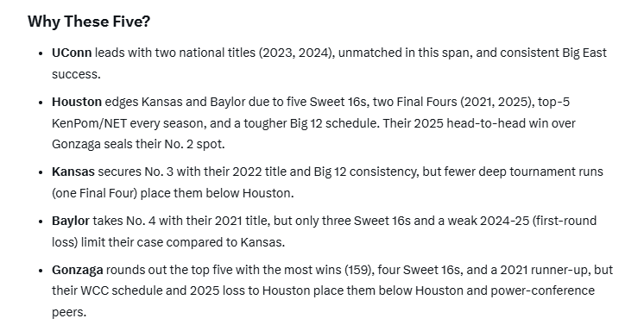Click '2021 title' in the Baylor bullet
Viewport: 644px width, 331px height.
(242, 221)
